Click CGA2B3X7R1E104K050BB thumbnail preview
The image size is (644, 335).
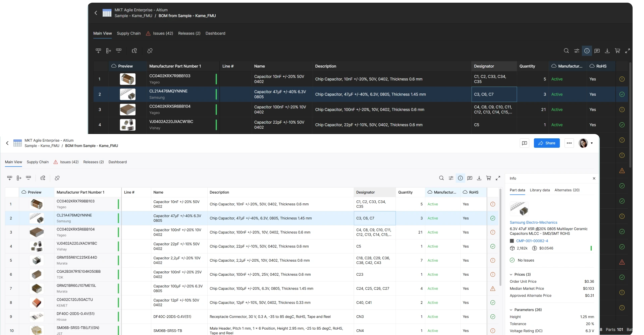[x=37, y=274]
